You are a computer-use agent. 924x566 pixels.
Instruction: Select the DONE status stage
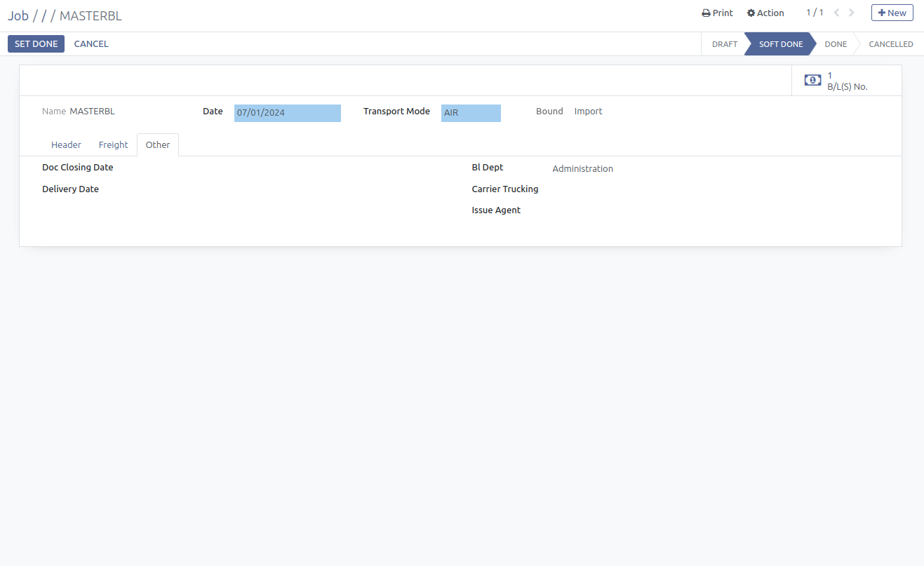(835, 44)
